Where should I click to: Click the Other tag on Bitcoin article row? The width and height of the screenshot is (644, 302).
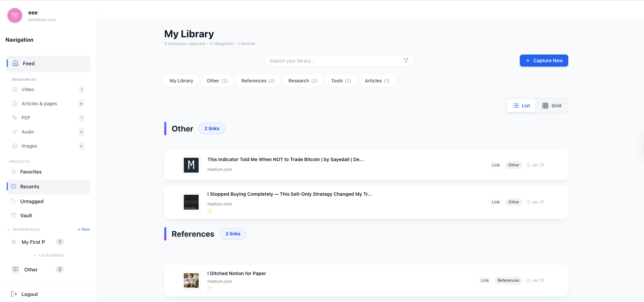514,165
